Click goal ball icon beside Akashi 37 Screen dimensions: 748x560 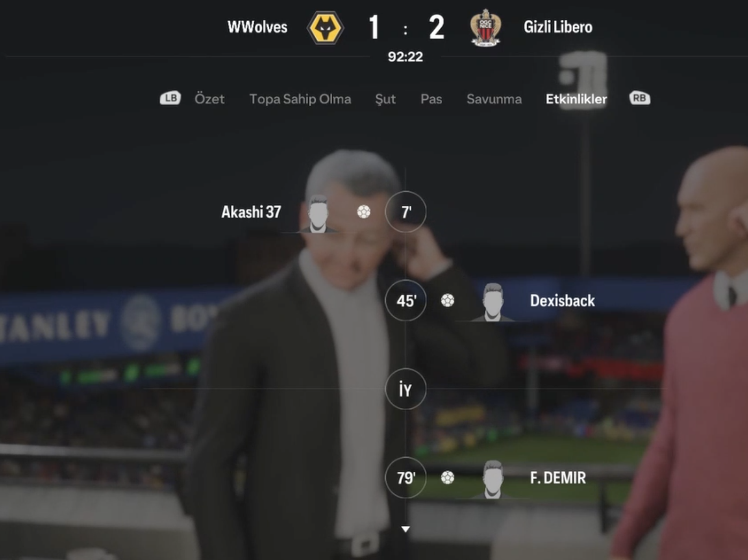tap(363, 212)
